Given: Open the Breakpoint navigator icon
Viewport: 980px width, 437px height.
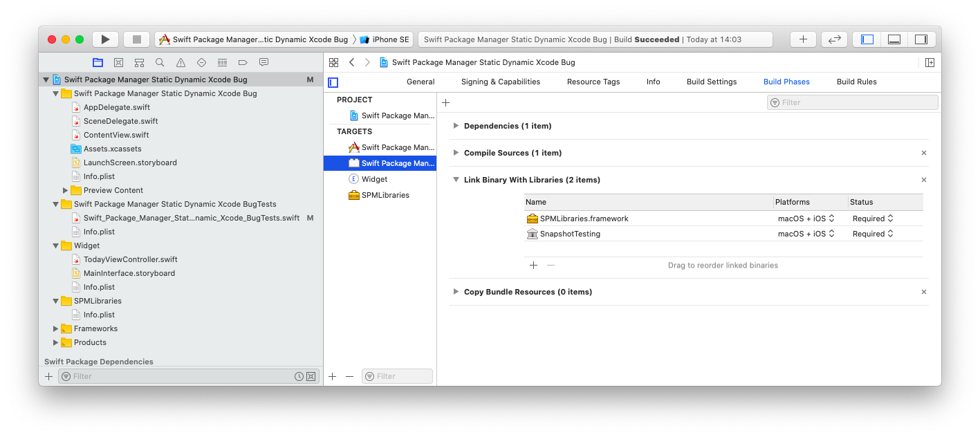Looking at the screenshot, I should pos(243,62).
